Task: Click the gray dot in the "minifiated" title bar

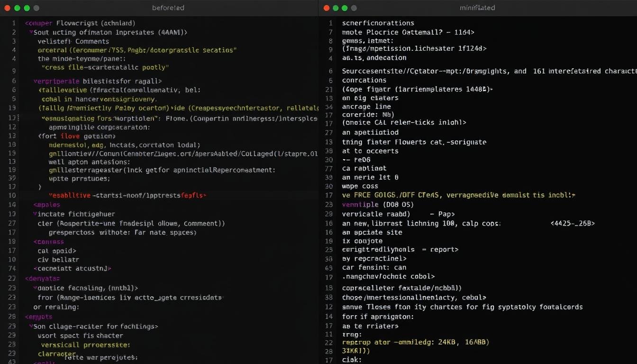Action: pos(354,8)
